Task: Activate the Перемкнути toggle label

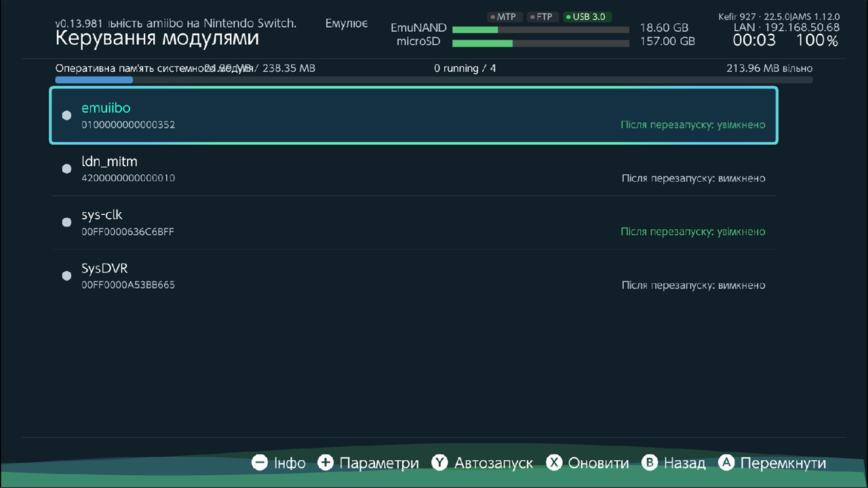Action: click(783, 464)
